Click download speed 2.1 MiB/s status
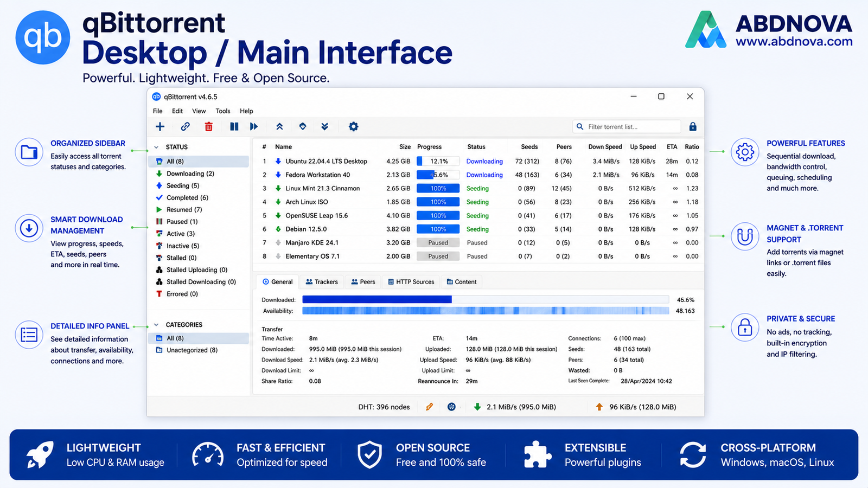Screen dimensions: 868x488 pyautogui.click(x=515, y=407)
